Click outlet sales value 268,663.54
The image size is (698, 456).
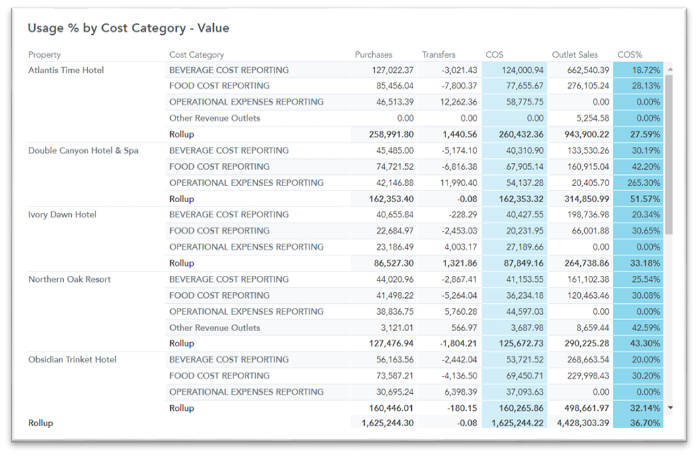click(x=588, y=359)
